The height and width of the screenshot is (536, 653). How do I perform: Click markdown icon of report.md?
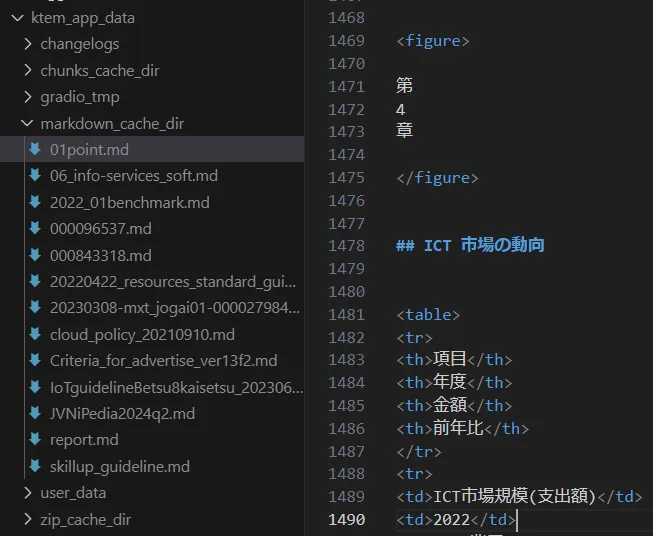(x=35, y=439)
